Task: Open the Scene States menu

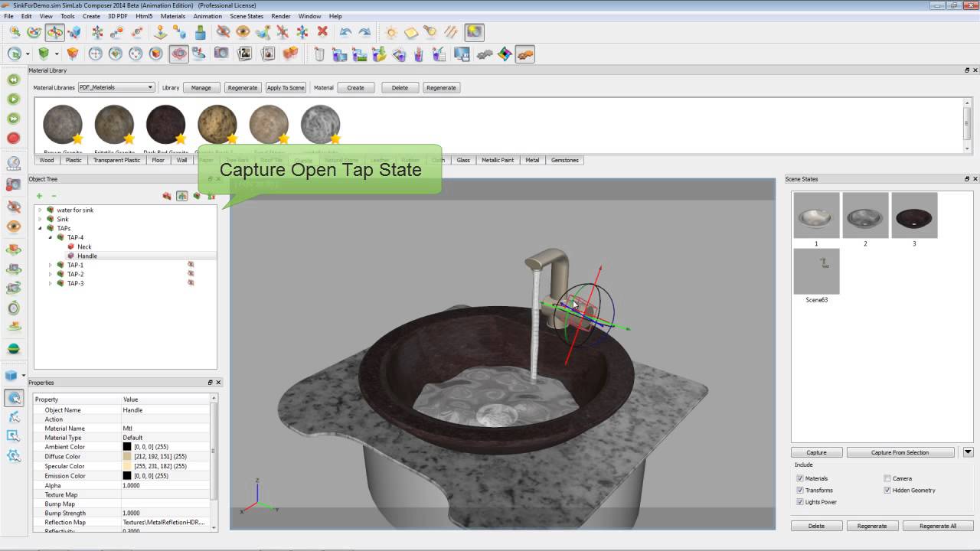Action: [247, 16]
